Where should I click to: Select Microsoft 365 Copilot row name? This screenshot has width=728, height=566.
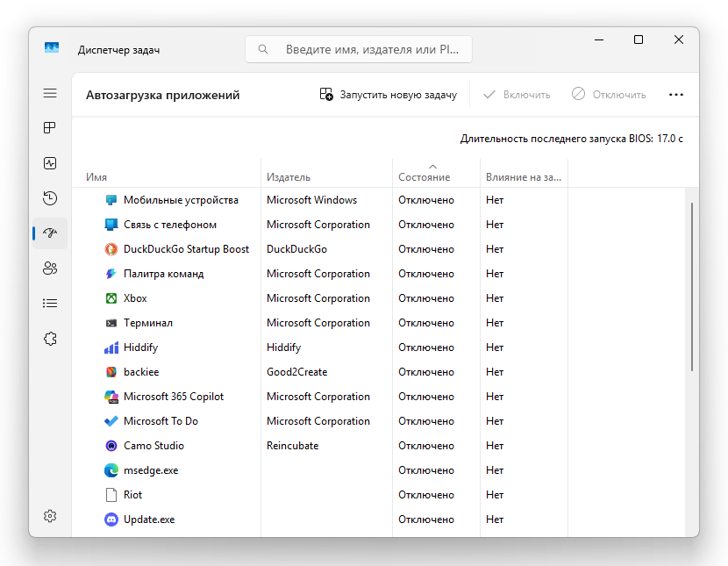[x=174, y=397]
